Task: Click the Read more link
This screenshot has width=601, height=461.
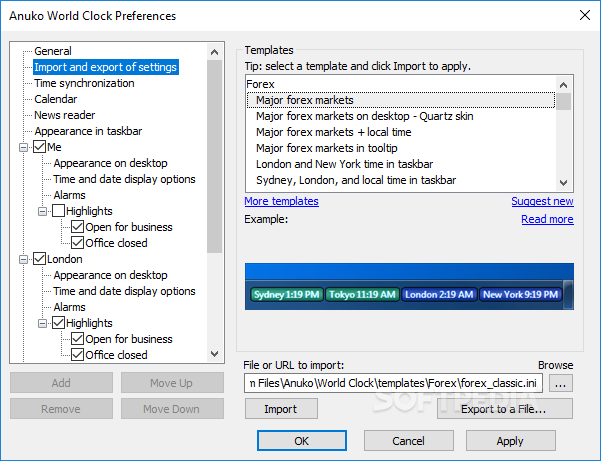Action: [x=547, y=219]
